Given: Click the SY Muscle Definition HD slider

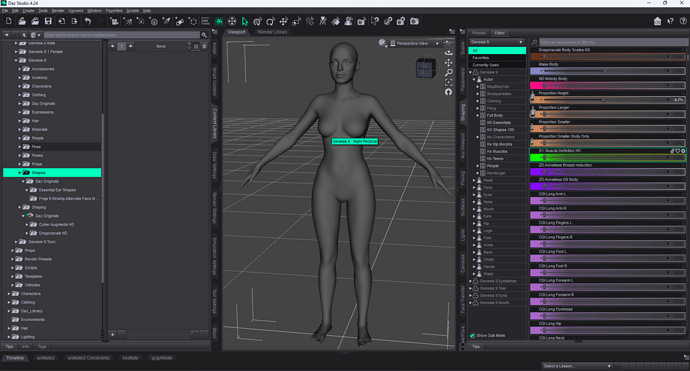Looking at the screenshot, I should tap(607, 157).
